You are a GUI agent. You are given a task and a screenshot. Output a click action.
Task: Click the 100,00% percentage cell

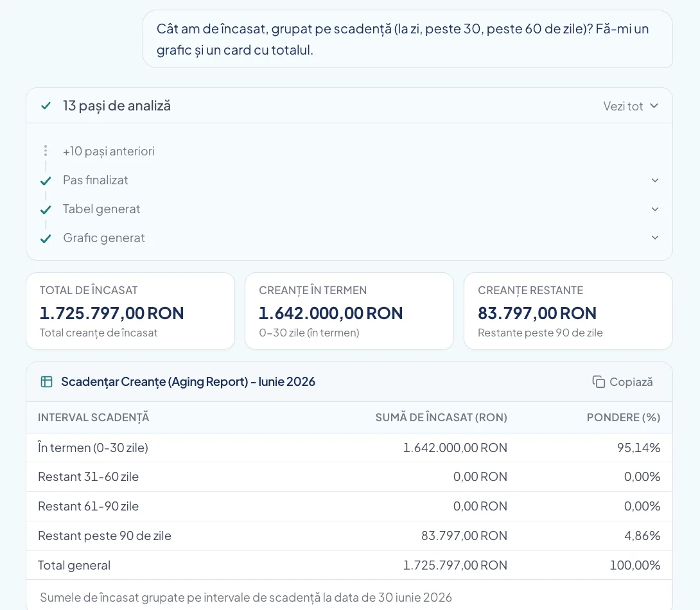635,565
